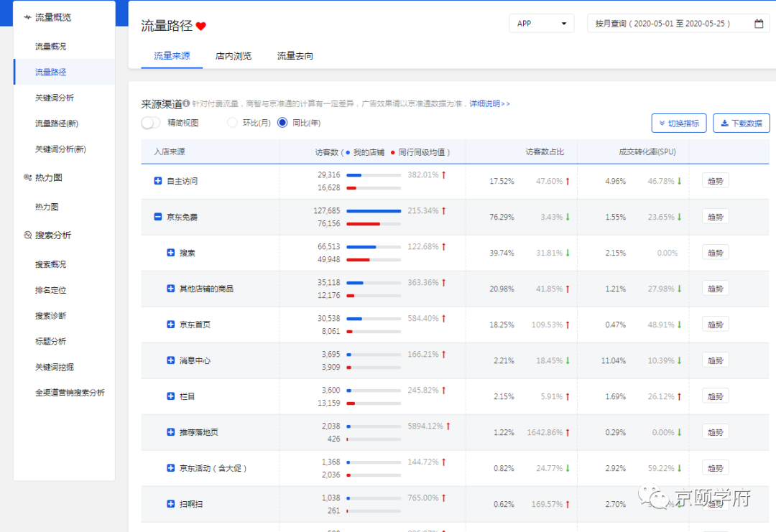
Task: Expand the 京东活动（含大促）row
Action: 171,467
